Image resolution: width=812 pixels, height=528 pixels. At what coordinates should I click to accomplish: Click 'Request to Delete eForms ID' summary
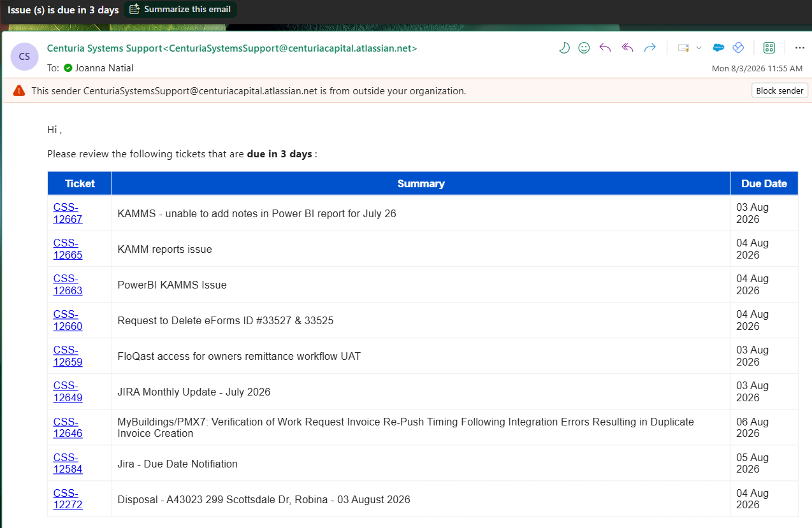tap(226, 320)
